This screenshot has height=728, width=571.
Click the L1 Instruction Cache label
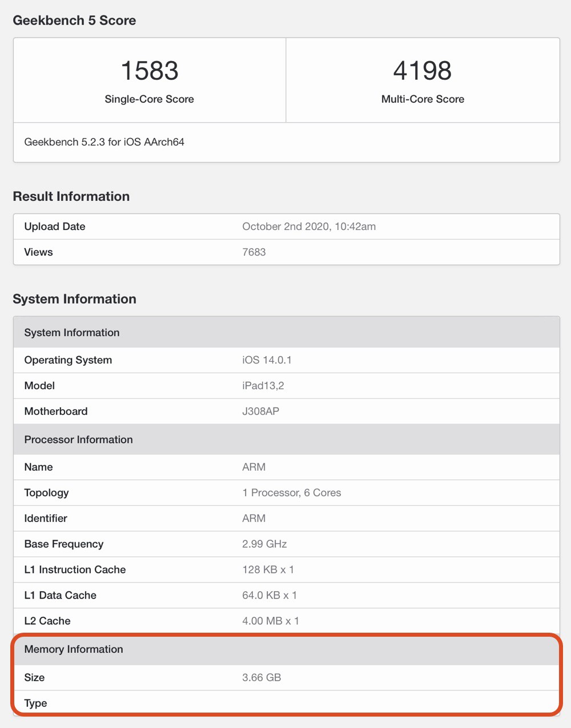[x=75, y=570]
